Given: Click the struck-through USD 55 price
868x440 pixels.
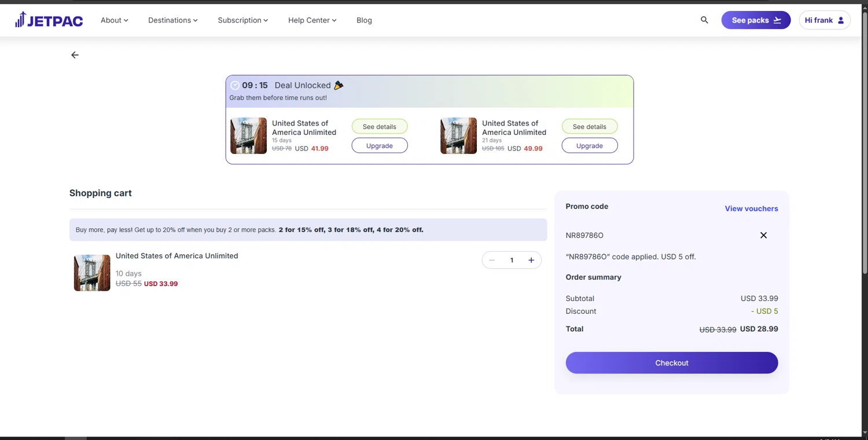Looking at the screenshot, I should tap(128, 284).
